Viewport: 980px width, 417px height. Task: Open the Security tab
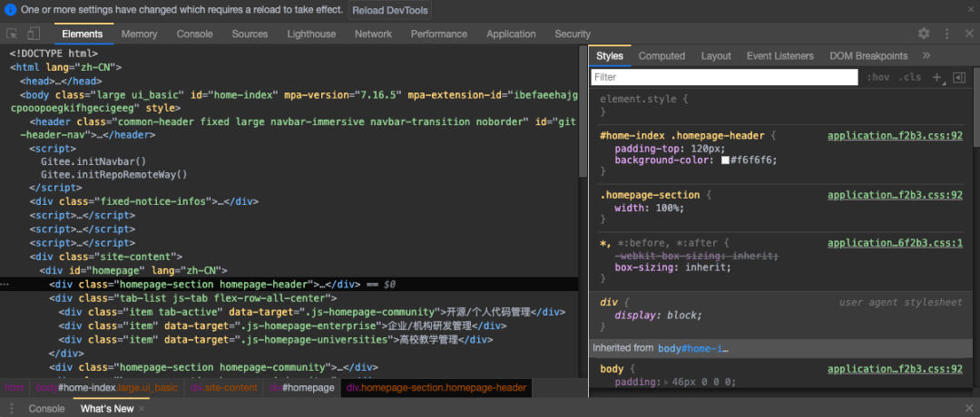click(573, 34)
